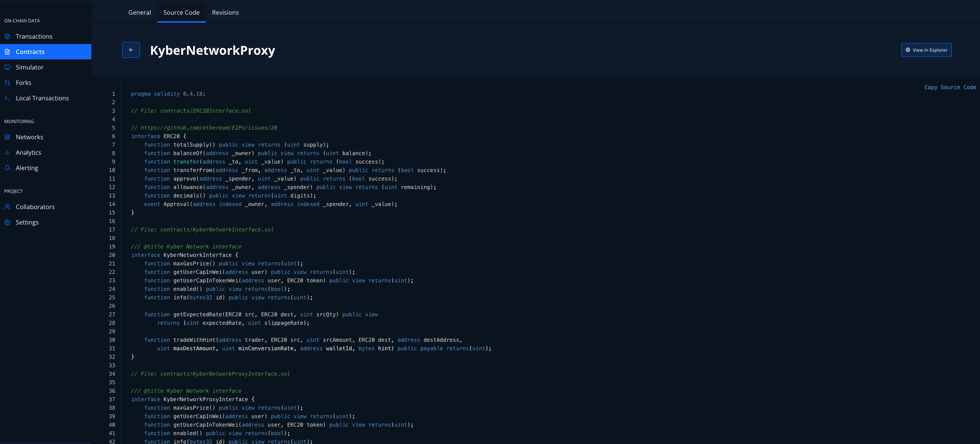Click the Simulator monitor icon
980x444 pixels.
click(x=7, y=67)
